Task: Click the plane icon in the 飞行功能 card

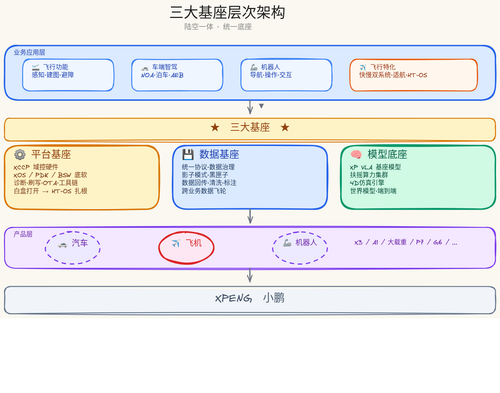Action: [x=36, y=68]
